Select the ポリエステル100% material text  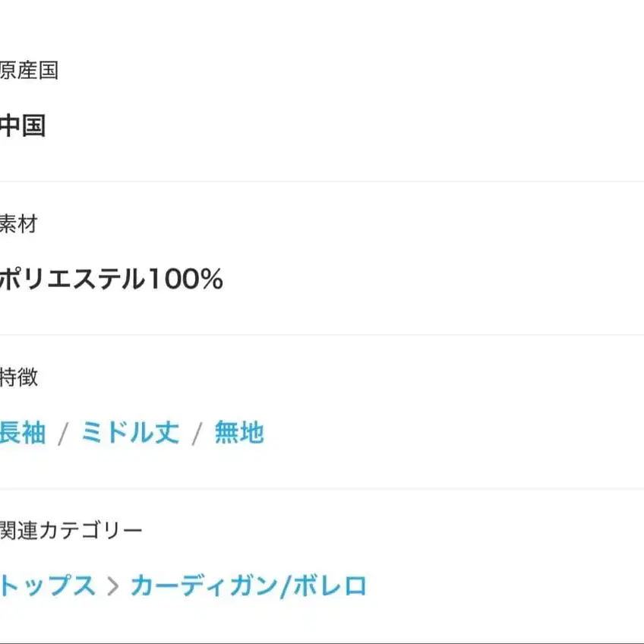coord(111,279)
